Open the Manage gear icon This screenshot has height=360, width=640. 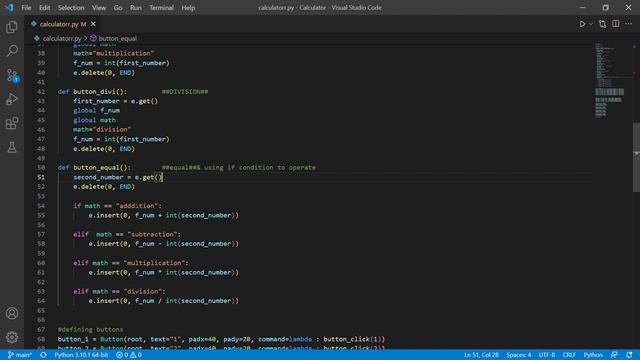[12, 337]
